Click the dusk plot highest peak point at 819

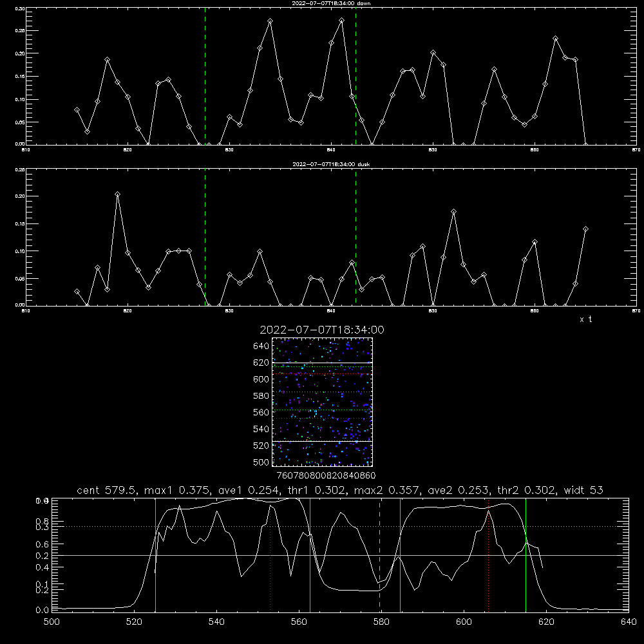point(117,194)
